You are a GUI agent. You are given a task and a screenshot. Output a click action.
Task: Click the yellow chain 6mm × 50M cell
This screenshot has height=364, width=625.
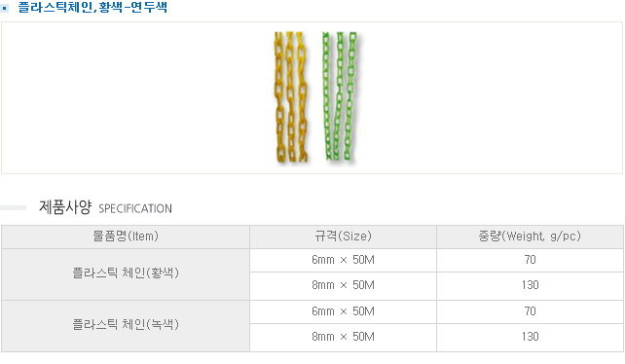pyautogui.click(x=343, y=260)
